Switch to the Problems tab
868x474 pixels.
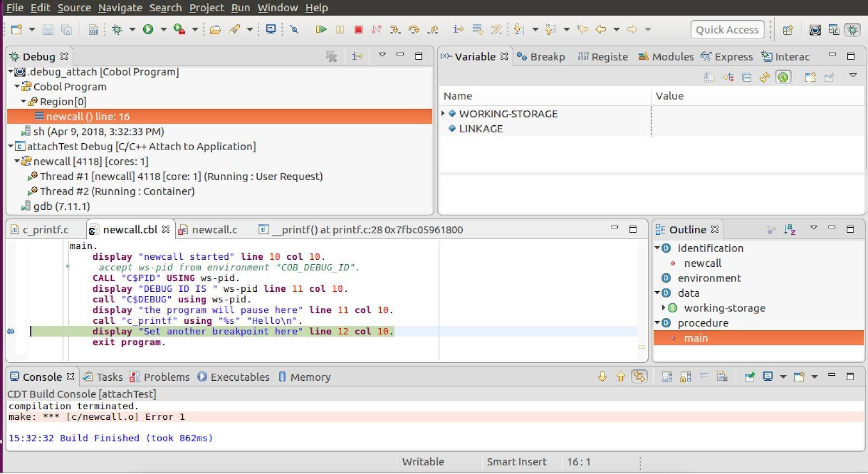point(166,377)
